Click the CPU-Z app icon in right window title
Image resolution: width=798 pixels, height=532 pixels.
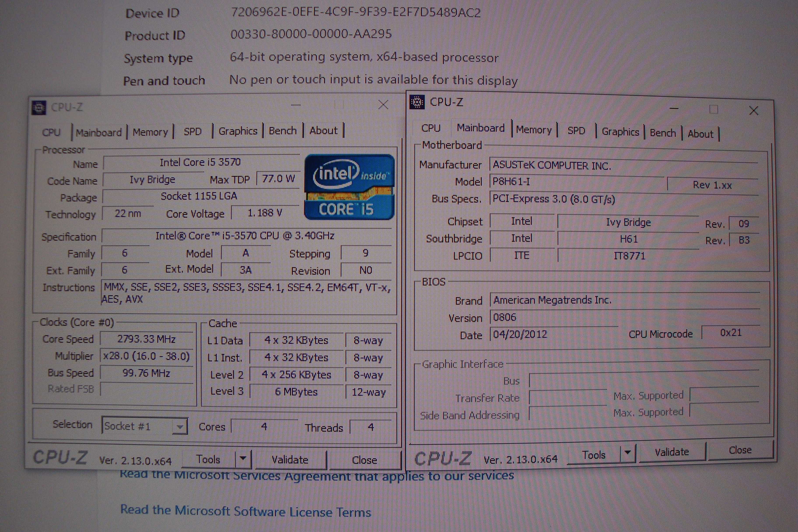417,102
